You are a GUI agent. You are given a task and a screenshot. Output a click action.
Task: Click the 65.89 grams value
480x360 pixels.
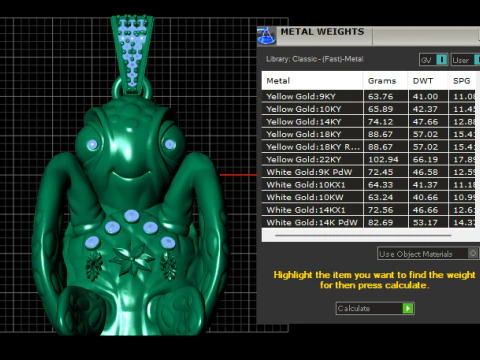(380, 109)
